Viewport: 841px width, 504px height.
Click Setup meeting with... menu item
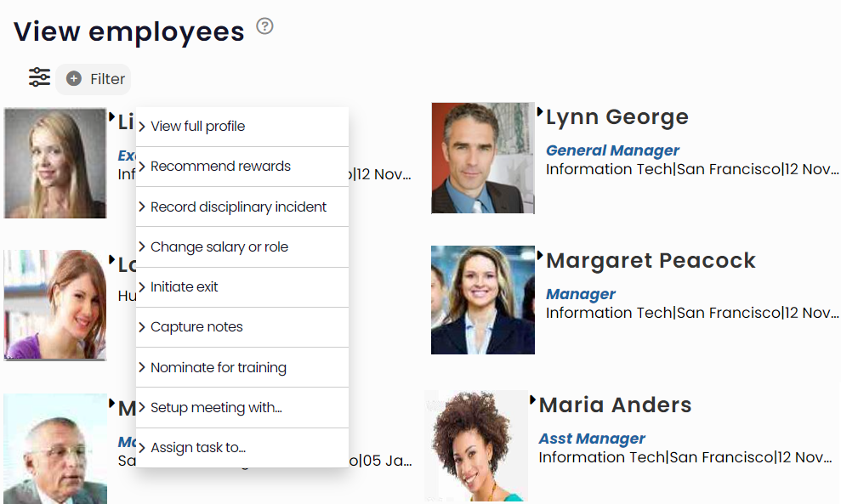(x=216, y=408)
